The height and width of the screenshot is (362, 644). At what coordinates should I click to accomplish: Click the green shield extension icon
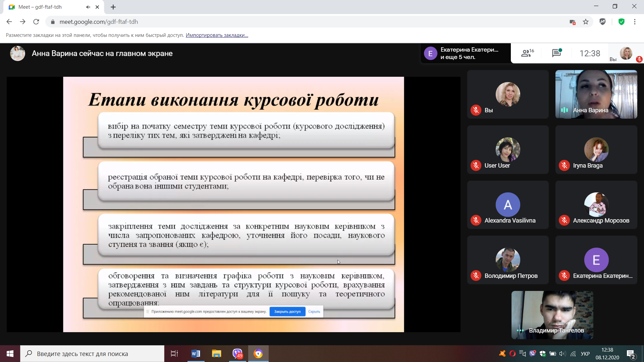pos(622,22)
